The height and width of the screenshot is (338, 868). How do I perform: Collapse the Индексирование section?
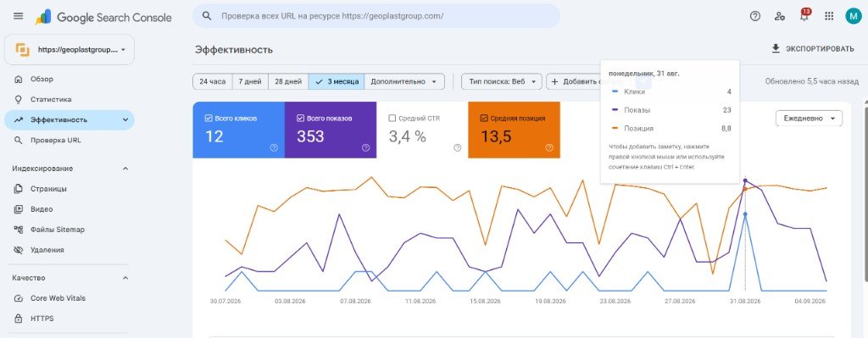[x=125, y=169]
